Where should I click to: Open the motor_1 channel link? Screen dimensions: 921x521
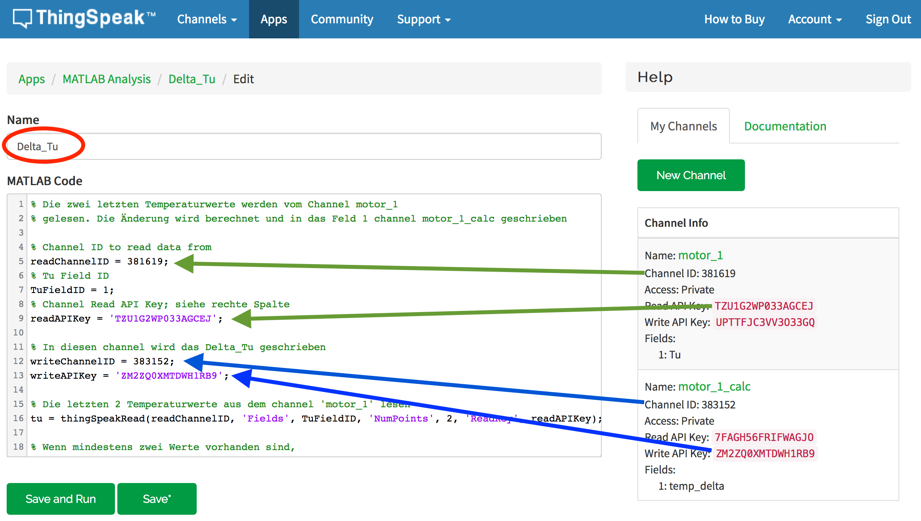point(700,255)
